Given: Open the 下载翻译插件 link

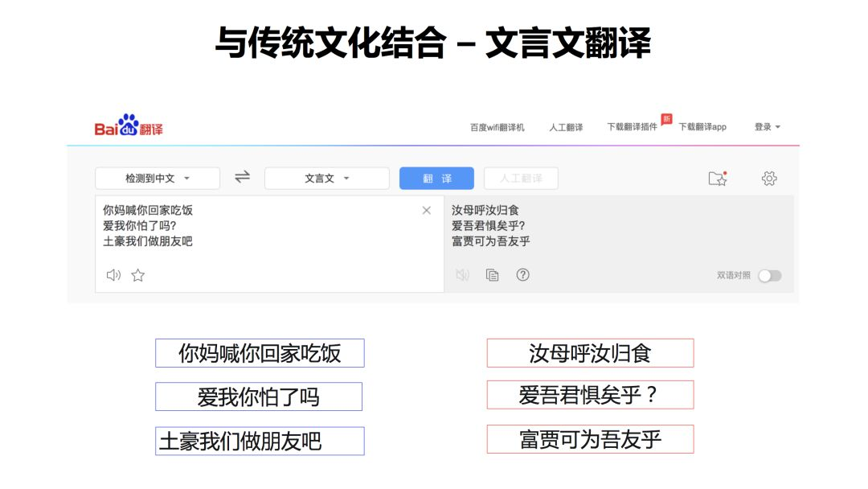Looking at the screenshot, I should pyautogui.click(x=633, y=127).
